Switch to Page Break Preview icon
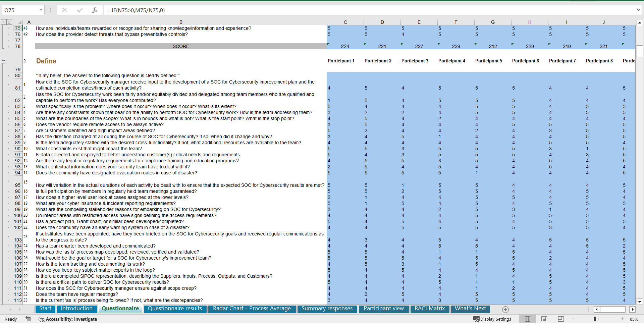This screenshot has width=644, height=324. point(561,319)
